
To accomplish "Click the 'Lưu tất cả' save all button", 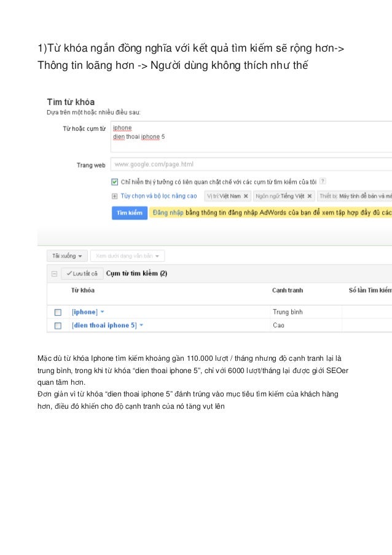I will pyautogui.click(x=82, y=274).
